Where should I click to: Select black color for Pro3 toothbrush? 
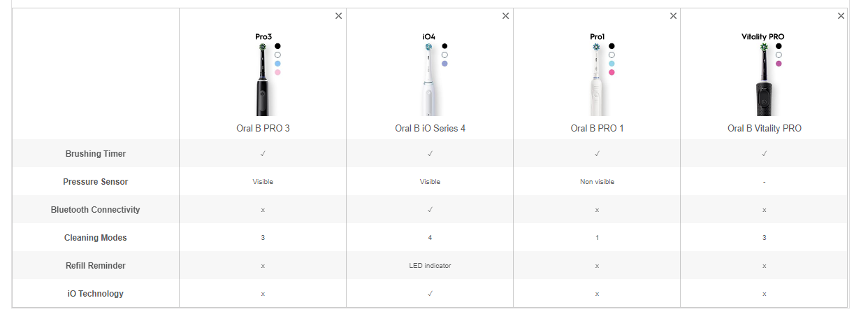pyautogui.click(x=277, y=46)
